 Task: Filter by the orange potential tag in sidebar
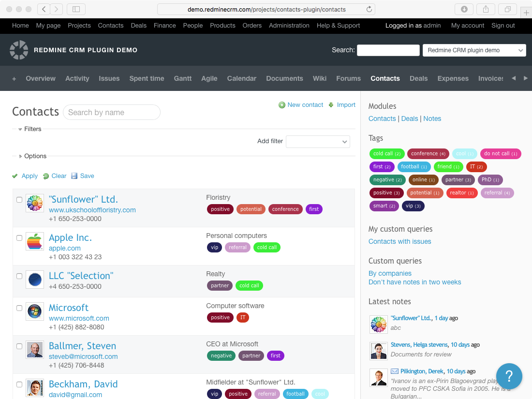(x=425, y=192)
